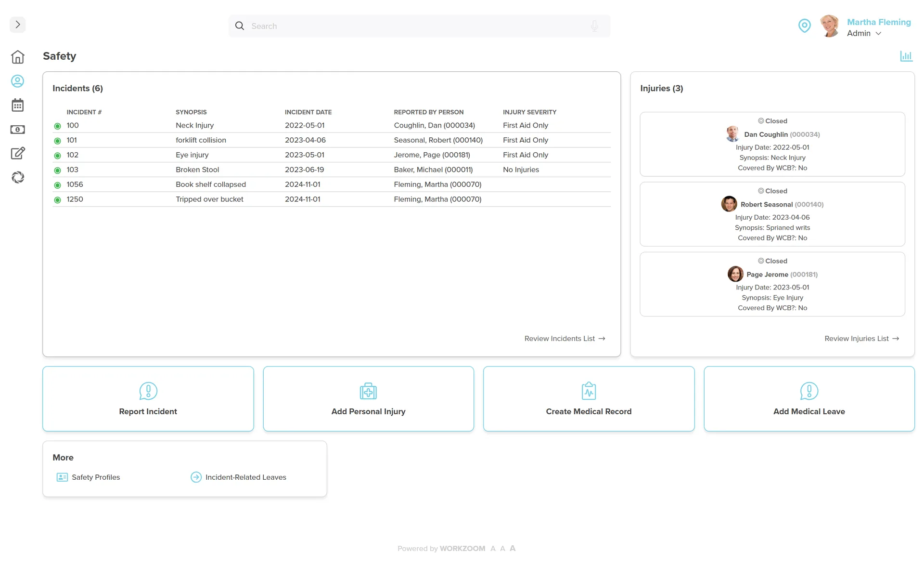Click green status dot for incident 103
The image size is (924, 578).
(x=58, y=171)
